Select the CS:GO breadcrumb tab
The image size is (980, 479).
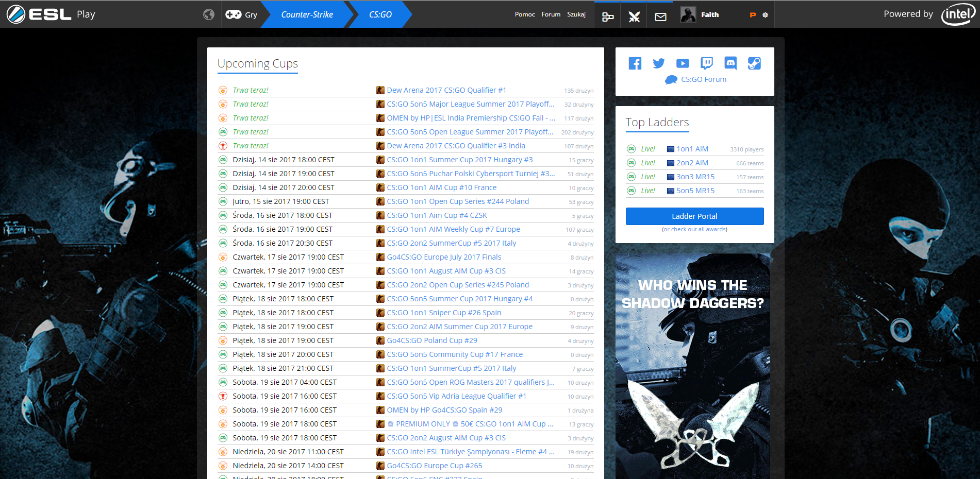click(x=380, y=14)
